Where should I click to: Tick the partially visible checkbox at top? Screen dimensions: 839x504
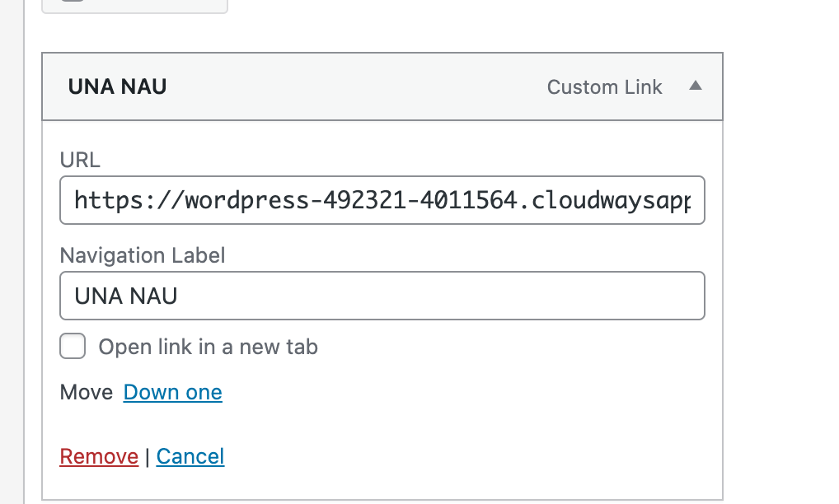(x=73, y=2)
